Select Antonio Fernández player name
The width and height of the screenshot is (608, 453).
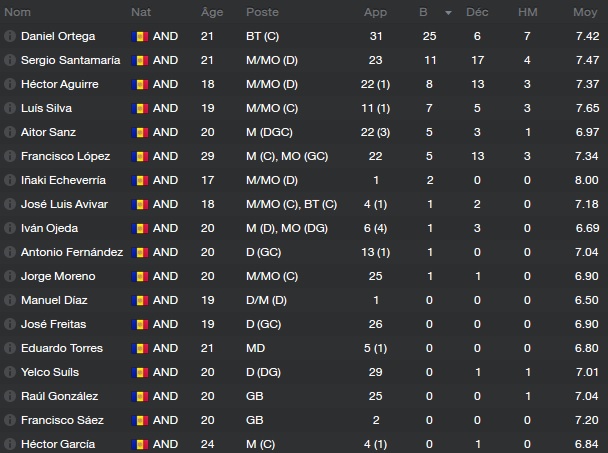pyautogui.click(x=72, y=252)
